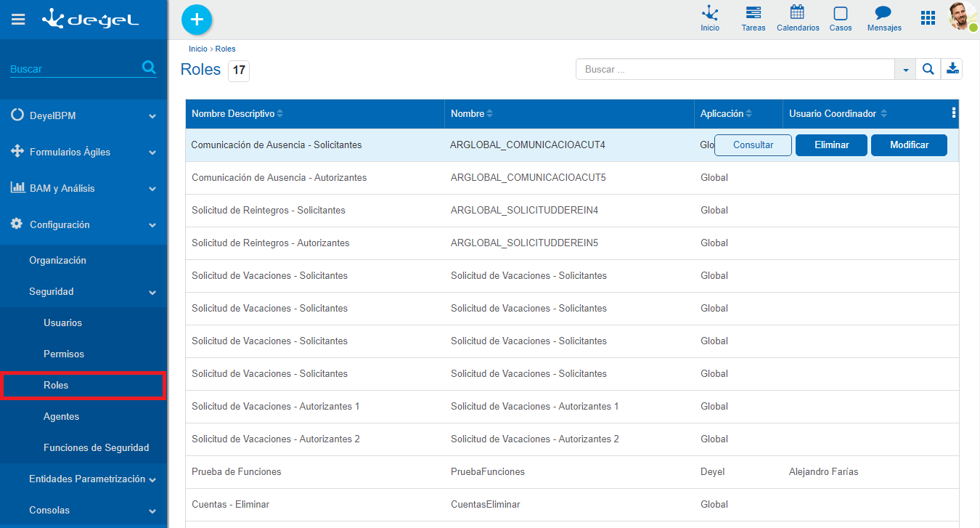Screen dimensions: 980x528
Task: Click the blue plus create button
Action: click(x=196, y=20)
